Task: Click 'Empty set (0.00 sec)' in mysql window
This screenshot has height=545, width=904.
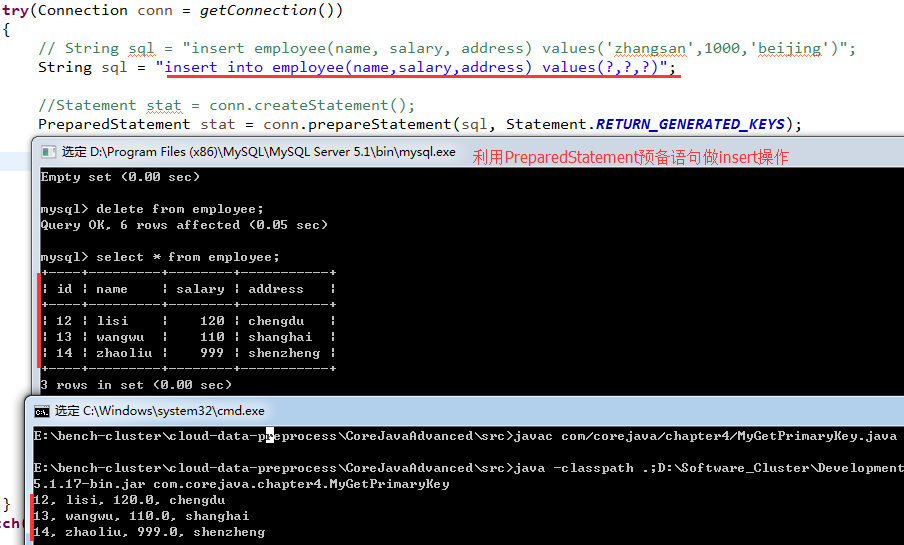Action: point(120,177)
